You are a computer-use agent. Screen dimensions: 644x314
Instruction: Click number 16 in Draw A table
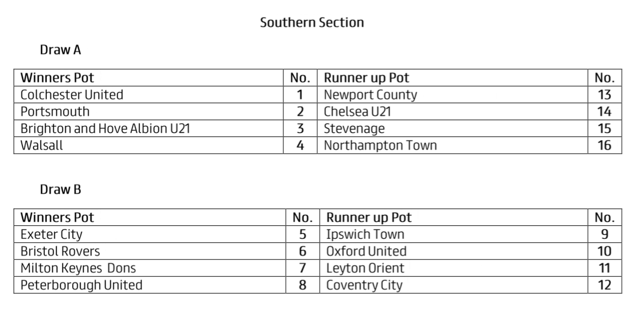point(604,145)
